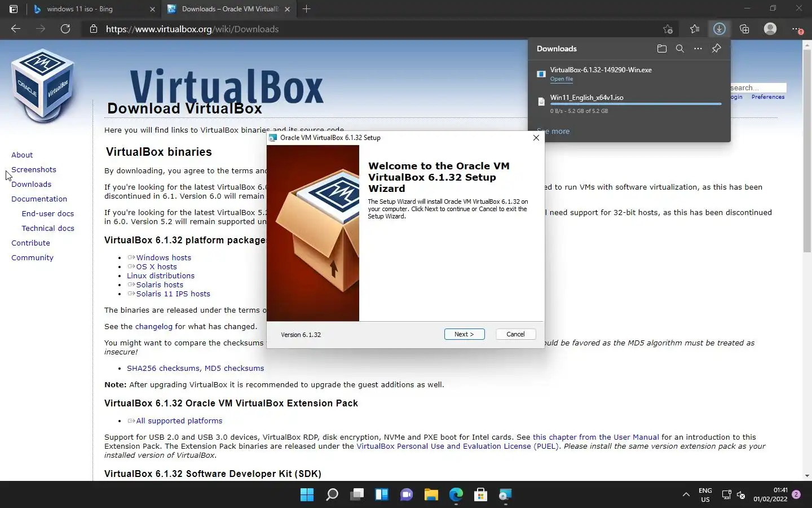Open taskbar Search
Screen dimensions: 812x508
click(x=332, y=495)
